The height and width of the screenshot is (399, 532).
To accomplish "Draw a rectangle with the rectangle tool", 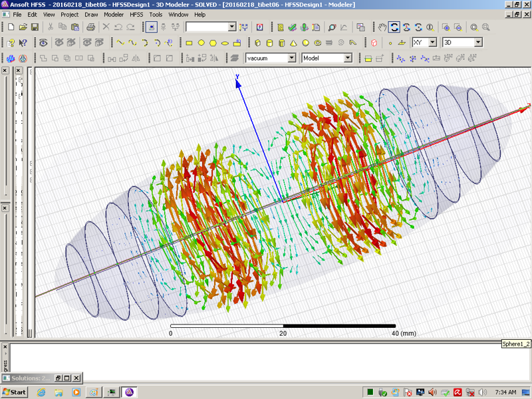I will 189,43.
